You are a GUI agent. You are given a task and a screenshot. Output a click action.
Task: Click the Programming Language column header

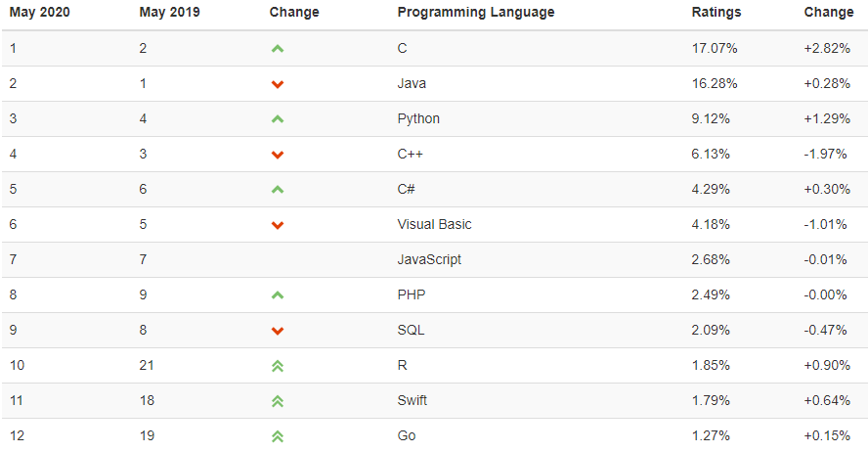[x=476, y=13]
